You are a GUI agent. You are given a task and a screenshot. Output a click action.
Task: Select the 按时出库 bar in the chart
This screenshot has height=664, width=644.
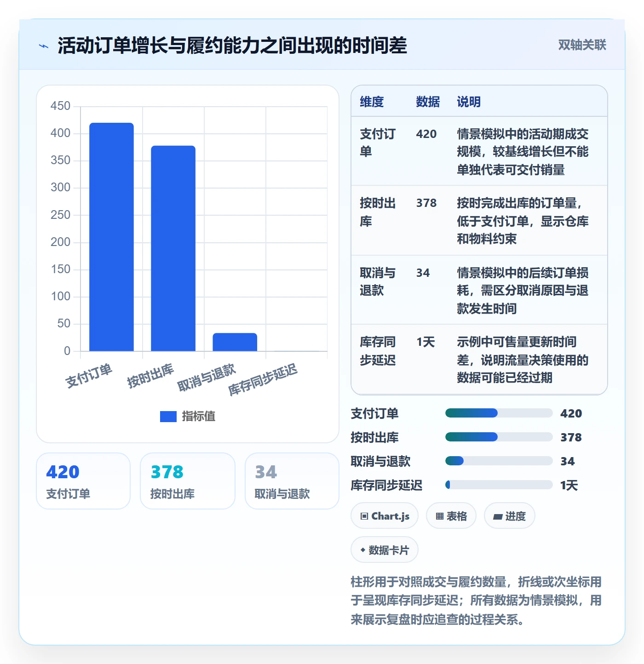(173, 248)
